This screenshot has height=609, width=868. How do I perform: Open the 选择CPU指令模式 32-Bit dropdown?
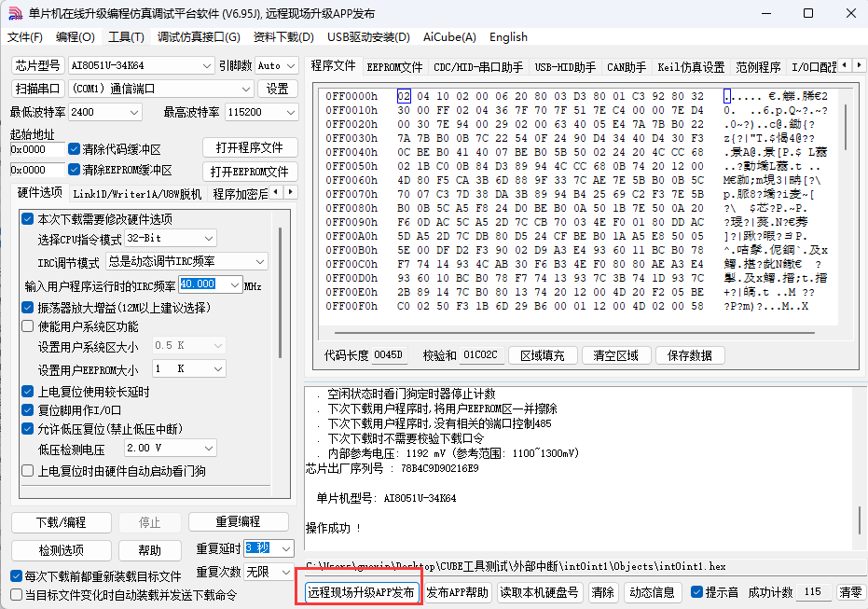[x=171, y=239]
